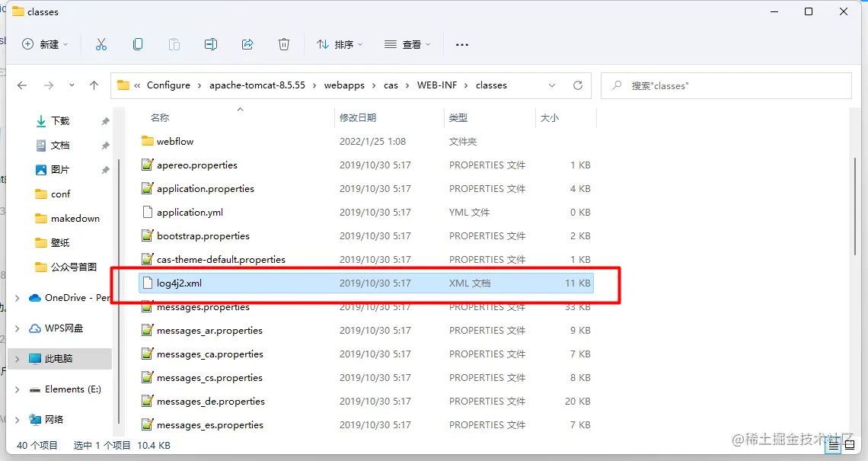Click the application.yml file icon
The image size is (868, 461).
click(x=147, y=213)
